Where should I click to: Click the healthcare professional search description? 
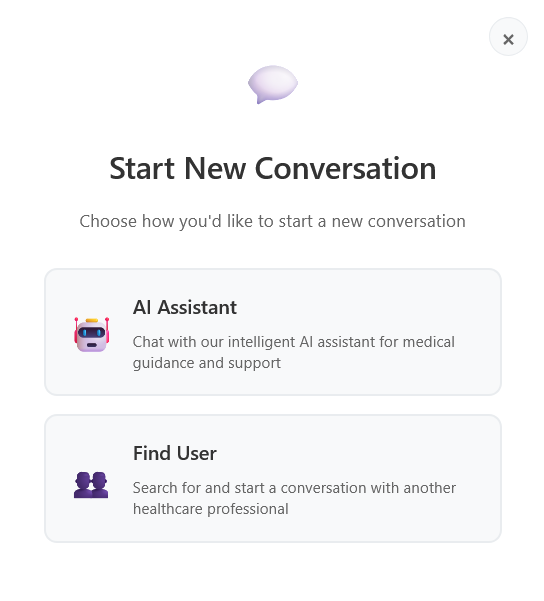pyautogui.click(x=294, y=499)
